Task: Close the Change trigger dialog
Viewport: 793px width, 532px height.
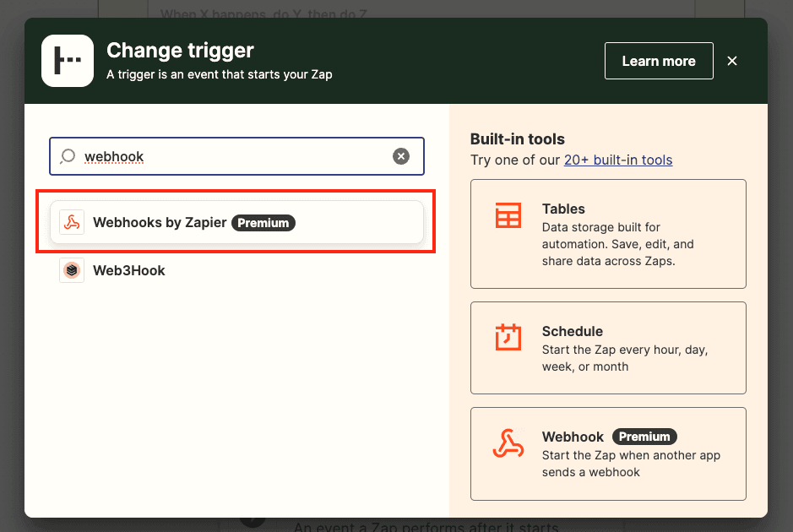Action: [732, 61]
